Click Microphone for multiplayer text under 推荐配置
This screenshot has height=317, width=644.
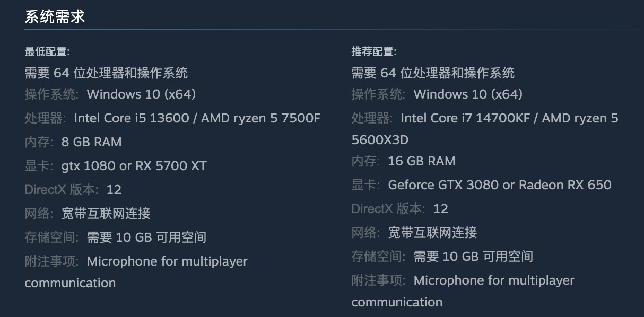pos(493,280)
